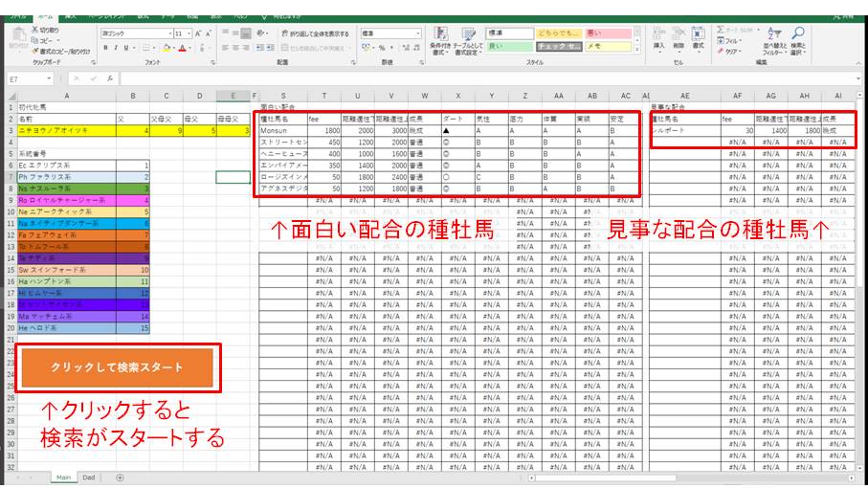This screenshot has width=868, height=488.
Task: Click the Cut (切り取り) scissors icon
Action: coord(34,30)
